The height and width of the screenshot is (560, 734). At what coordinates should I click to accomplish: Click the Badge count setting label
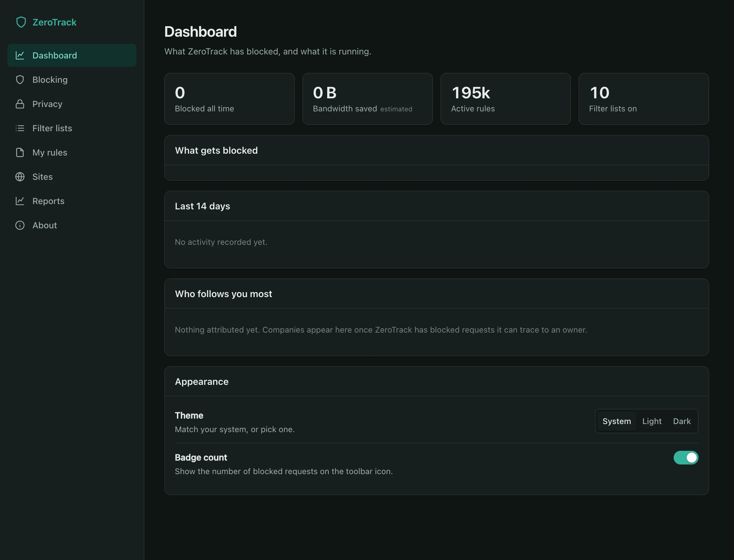[201, 458]
